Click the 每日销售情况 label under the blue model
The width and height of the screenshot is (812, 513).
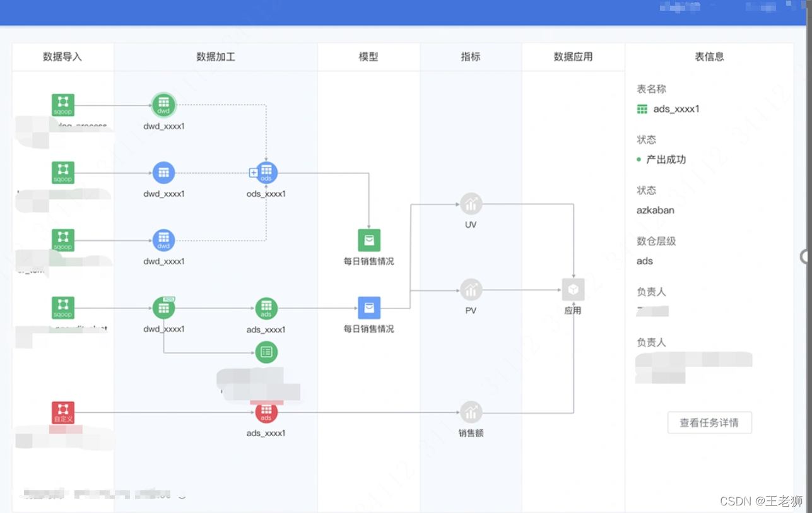tap(369, 329)
